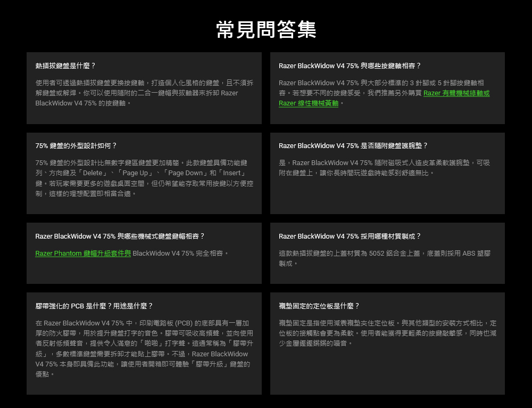The width and height of the screenshot is (532, 408).
Task: Select question about 與哪些按鍵軸相容
Action: coord(350,66)
